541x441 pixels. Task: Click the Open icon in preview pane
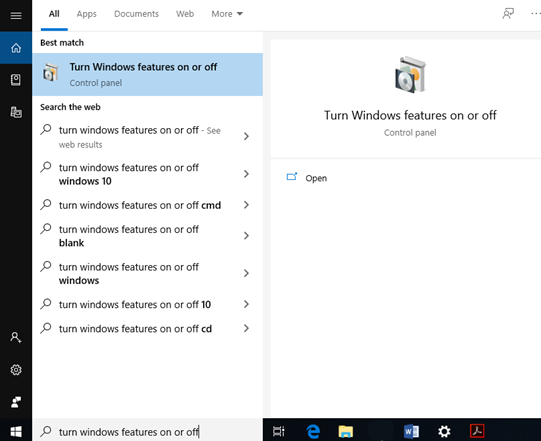(x=292, y=177)
